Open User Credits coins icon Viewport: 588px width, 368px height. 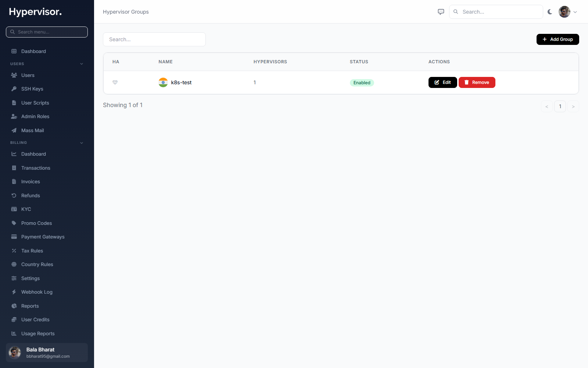14,319
